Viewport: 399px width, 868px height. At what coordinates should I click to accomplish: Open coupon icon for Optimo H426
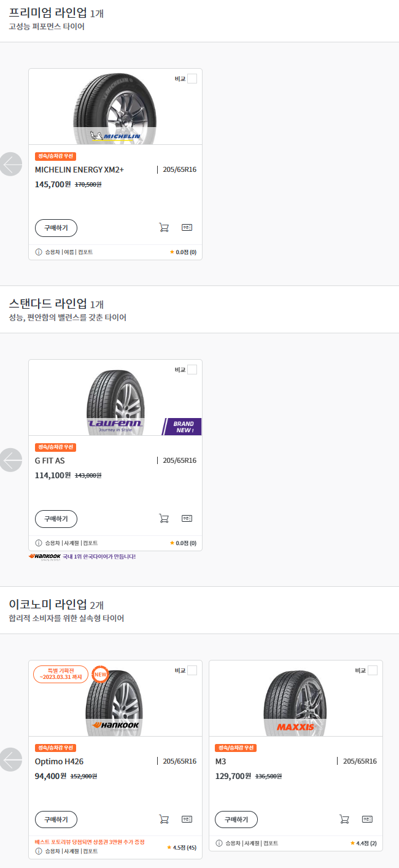tap(187, 819)
